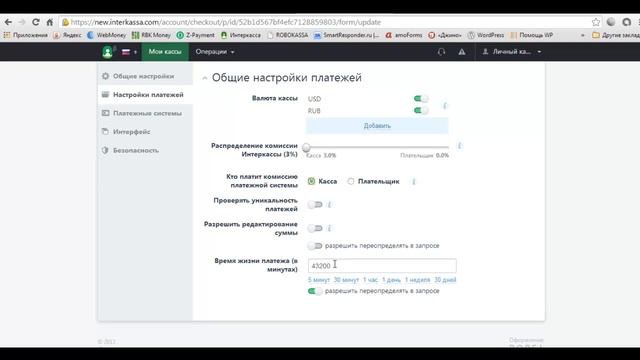Viewport: 640px width, 360px height.
Task: Open Платежные системы in sidebar
Action: pos(145,113)
